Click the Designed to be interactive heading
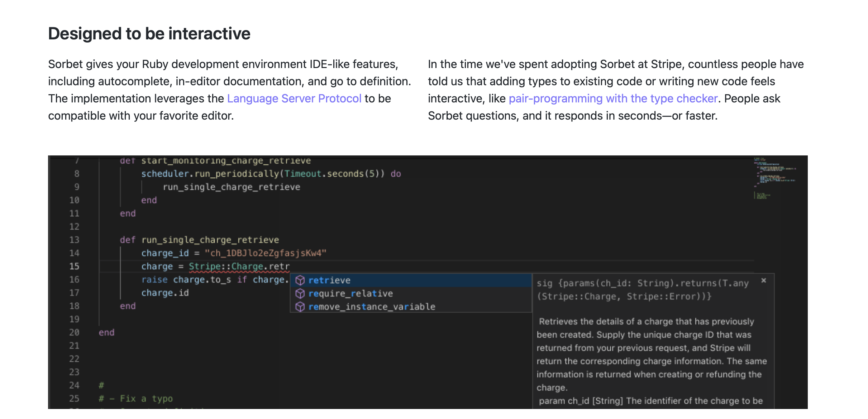Image resolution: width=868 pixels, height=419 pixels. coord(149,33)
